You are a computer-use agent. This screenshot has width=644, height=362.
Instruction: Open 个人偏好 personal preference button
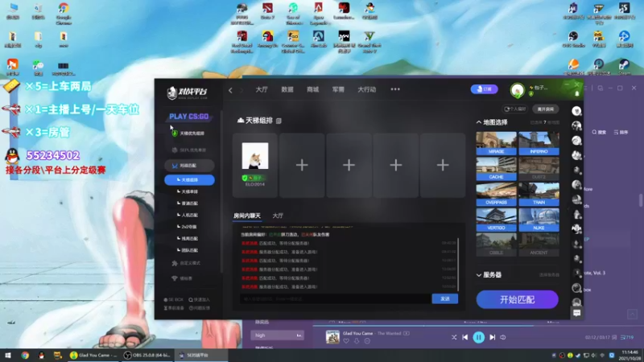(x=515, y=109)
